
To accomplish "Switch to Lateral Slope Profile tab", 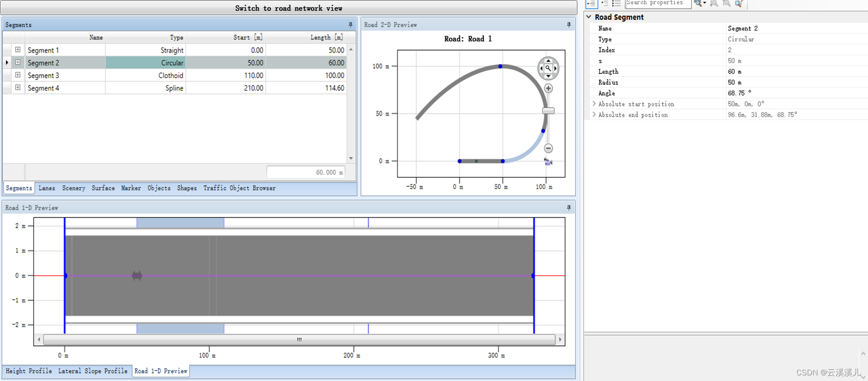I will point(93,371).
